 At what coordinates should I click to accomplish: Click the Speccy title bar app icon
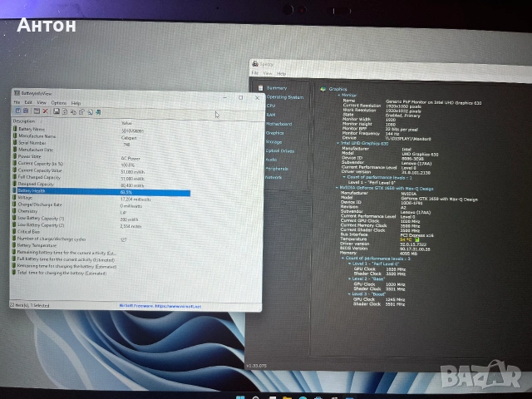pos(255,63)
